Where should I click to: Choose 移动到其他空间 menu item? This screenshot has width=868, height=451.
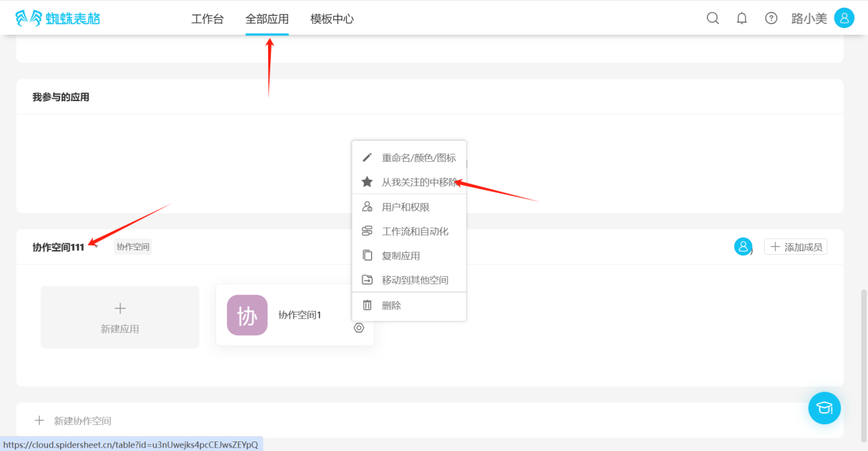click(x=415, y=280)
